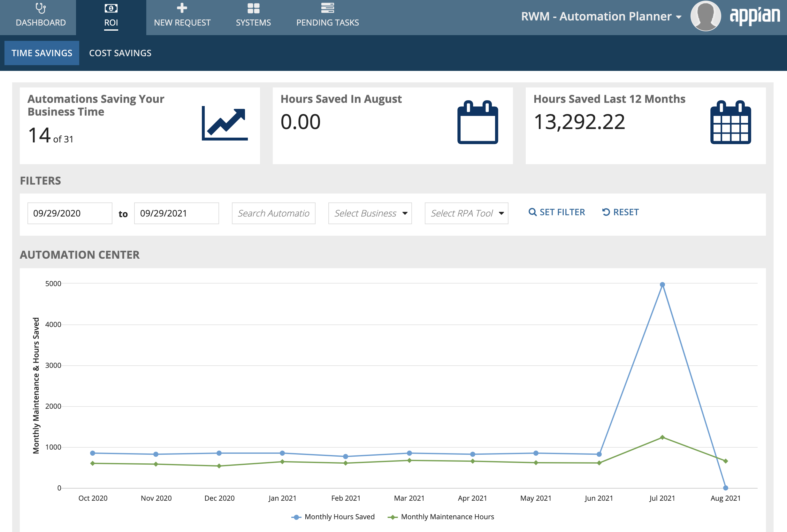Click the SET FILTER text link
This screenshot has height=532, width=787.
[x=562, y=212]
